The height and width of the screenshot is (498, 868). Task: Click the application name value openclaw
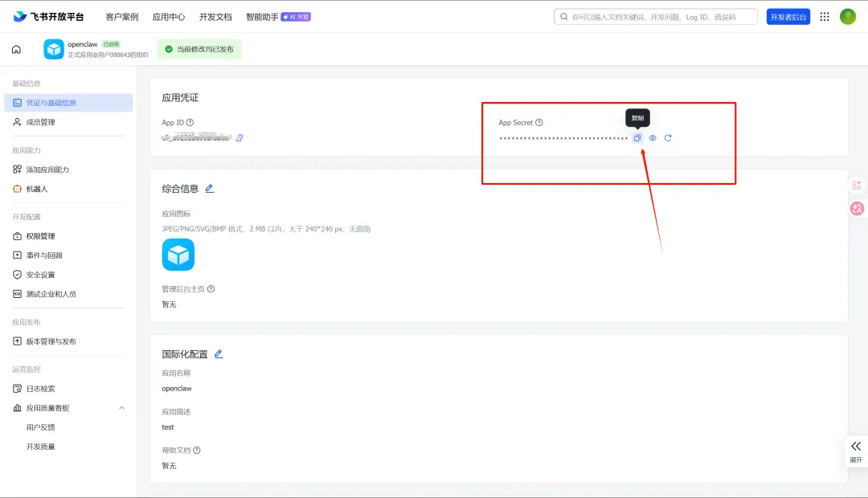coord(177,389)
